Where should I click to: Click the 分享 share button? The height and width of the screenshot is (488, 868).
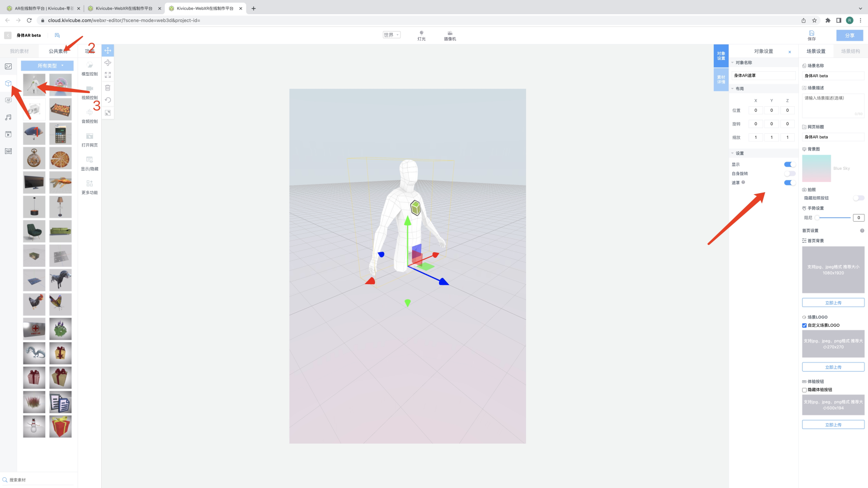(x=849, y=35)
